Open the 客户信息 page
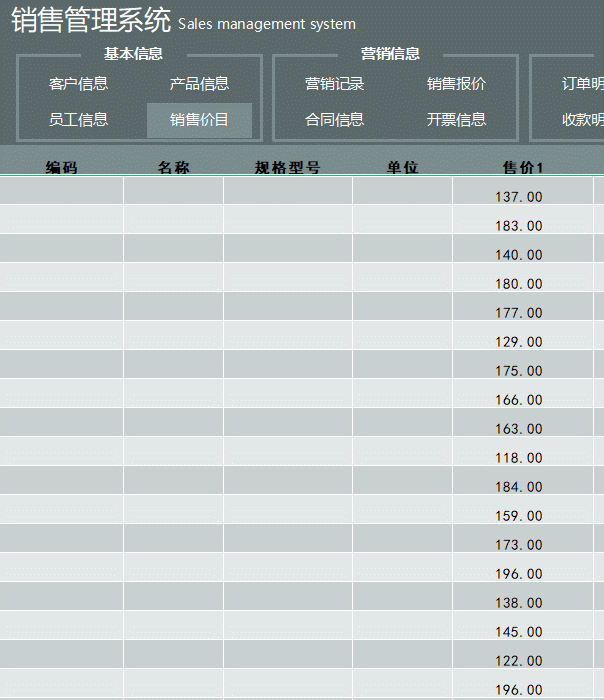Image resolution: width=604 pixels, height=700 pixels. pos(79,83)
